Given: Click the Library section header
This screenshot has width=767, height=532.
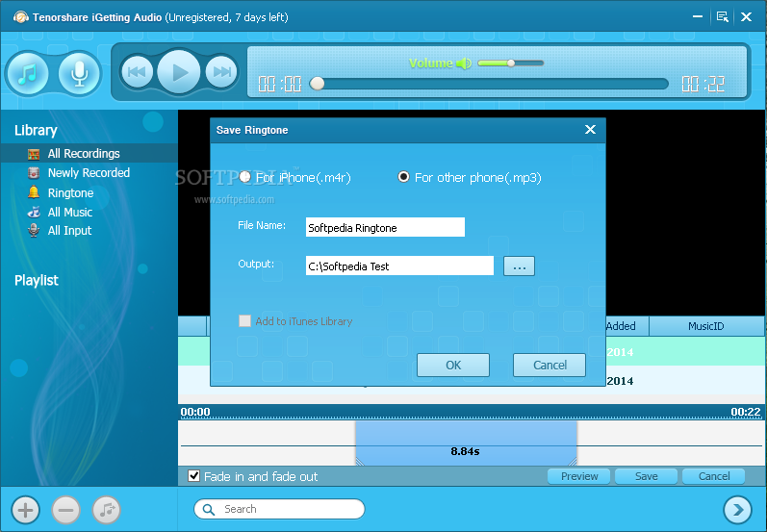Looking at the screenshot, I should tap(36, 130).
